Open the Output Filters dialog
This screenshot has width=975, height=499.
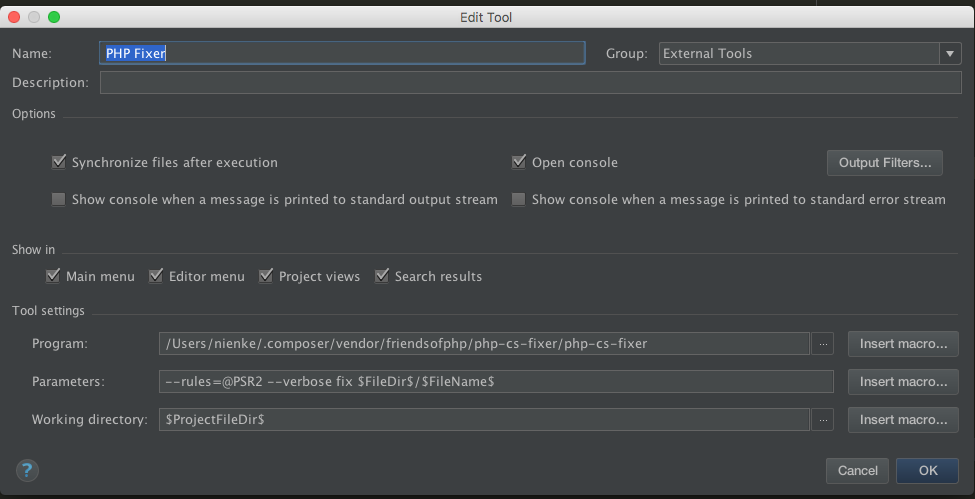pyautogui.click(x=884, y=162)
